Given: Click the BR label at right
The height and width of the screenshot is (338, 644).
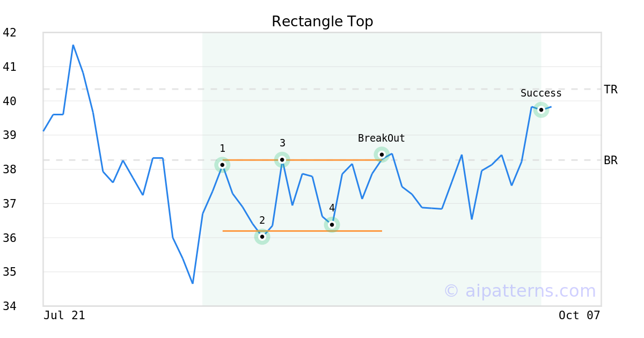Looking at the screenshot, I should (611, 160).
